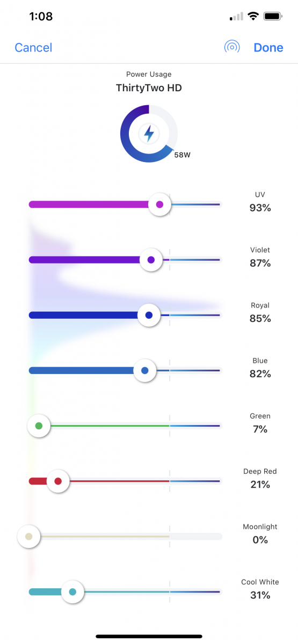Tap the live preview broadcast icon
The image size is (298, 644).
point(231,47)
